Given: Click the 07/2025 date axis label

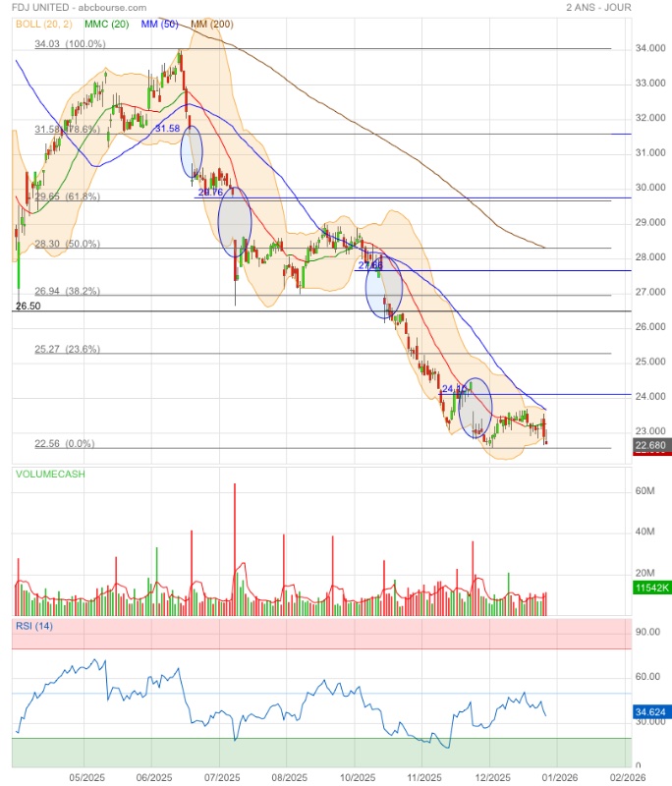Looking at the screenshot, I should pos(222,777).
